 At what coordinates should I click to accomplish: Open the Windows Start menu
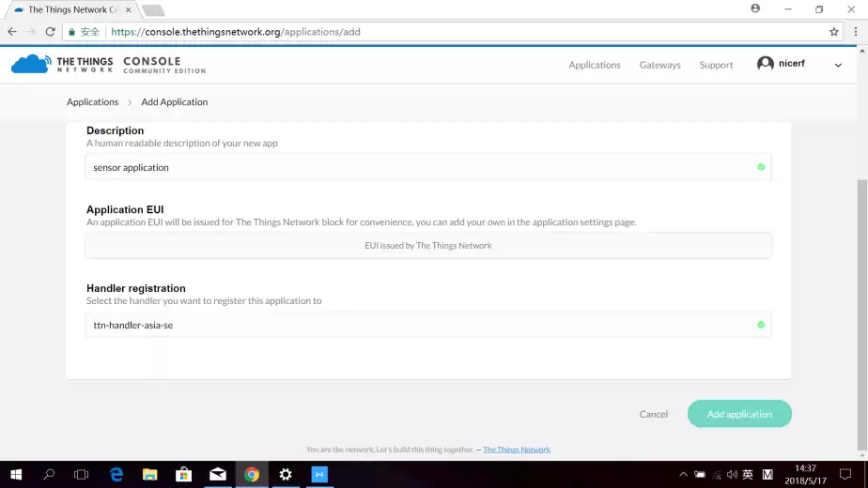(x=16, y=475)
